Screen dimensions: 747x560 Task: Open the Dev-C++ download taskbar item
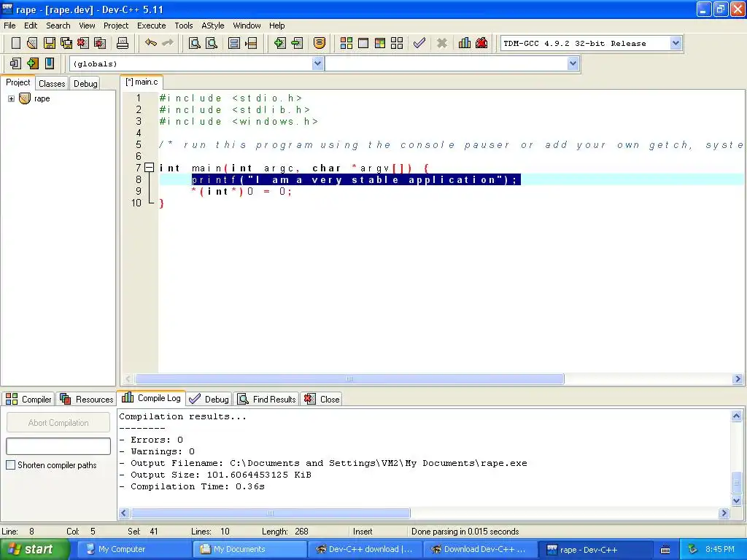(x=365, y=550)
